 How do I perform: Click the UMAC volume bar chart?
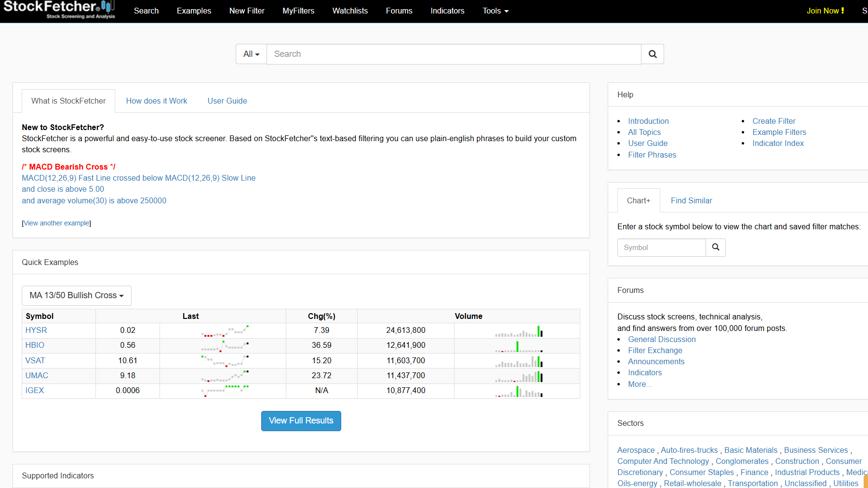(x=519, y=376)
